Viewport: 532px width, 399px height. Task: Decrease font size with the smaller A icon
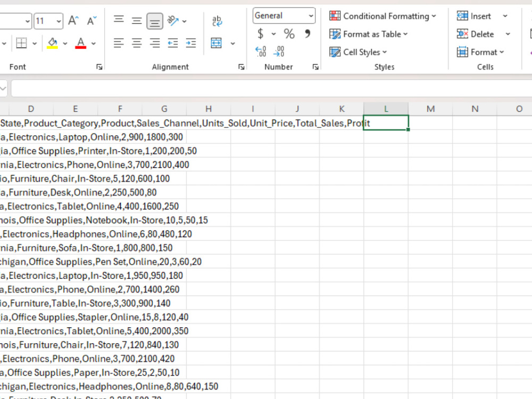click(x=92, y=21)
